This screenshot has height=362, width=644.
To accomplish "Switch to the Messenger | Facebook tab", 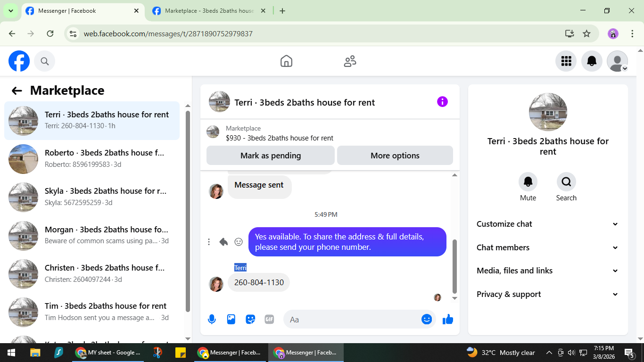I will click(x=83, y=11).
